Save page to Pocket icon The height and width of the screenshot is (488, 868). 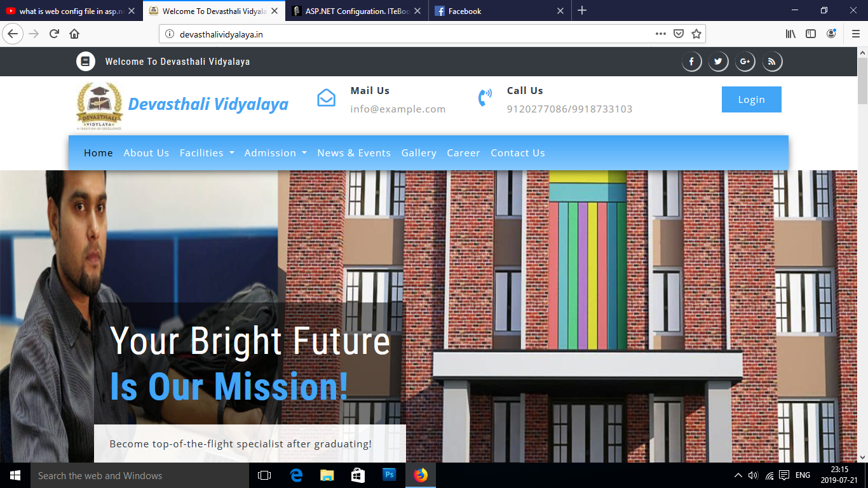pyautogui.click(x=679, y=34)
